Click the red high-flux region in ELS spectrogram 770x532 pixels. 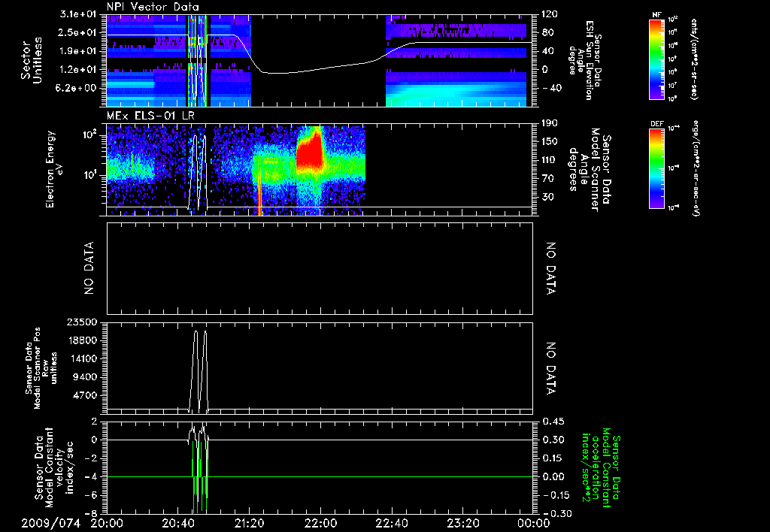(311, 150)
